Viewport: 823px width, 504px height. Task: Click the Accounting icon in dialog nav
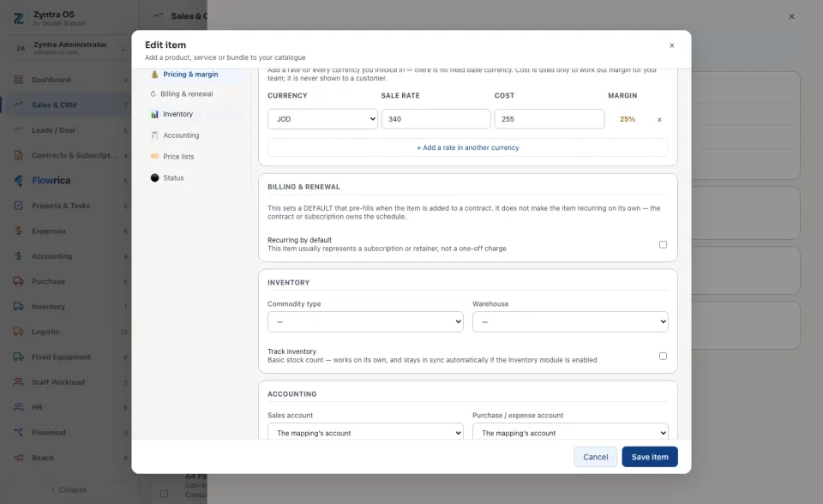tap(154, 135)
